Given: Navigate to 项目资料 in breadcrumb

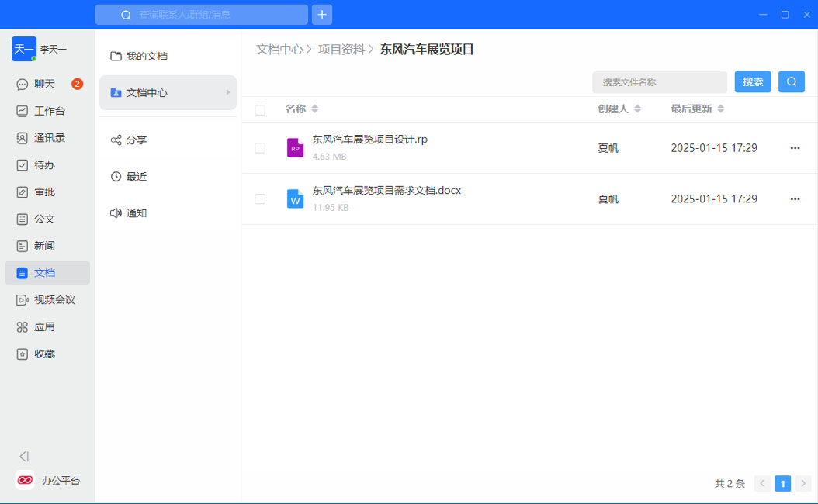Looking at the screenshot, I should [x=341, y=50].
